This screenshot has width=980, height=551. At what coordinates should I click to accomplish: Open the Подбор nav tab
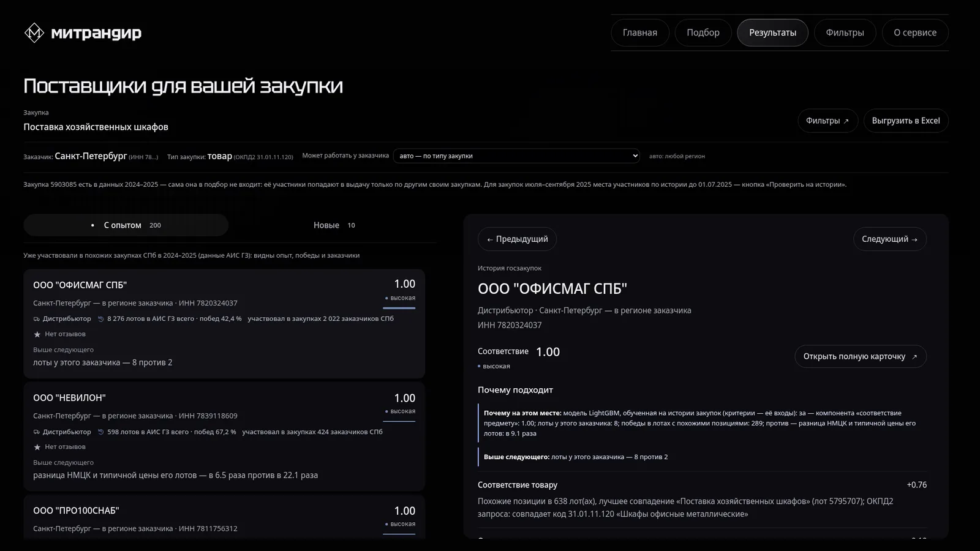703,32
